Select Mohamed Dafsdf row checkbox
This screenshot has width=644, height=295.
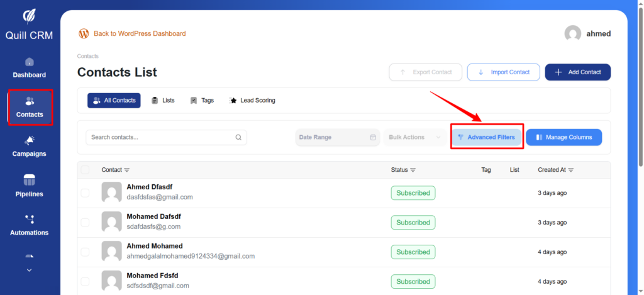pyautogui.click(x=85, y=222)
